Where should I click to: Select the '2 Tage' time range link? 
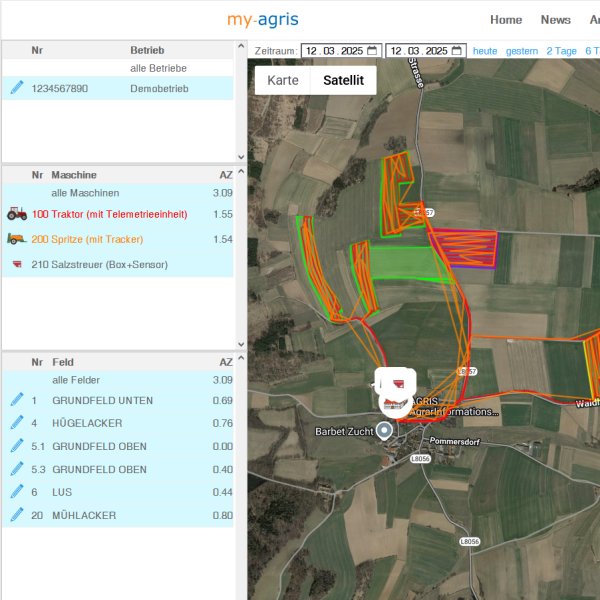coord(561,51)
